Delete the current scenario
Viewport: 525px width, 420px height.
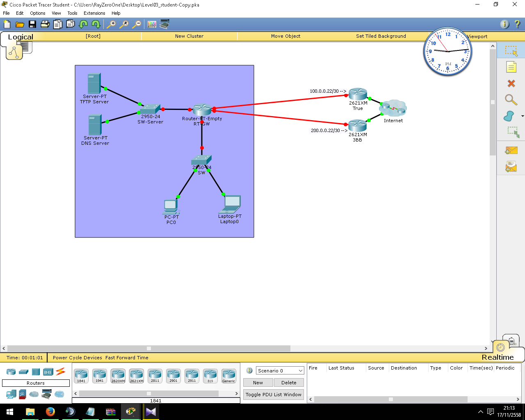289,383
